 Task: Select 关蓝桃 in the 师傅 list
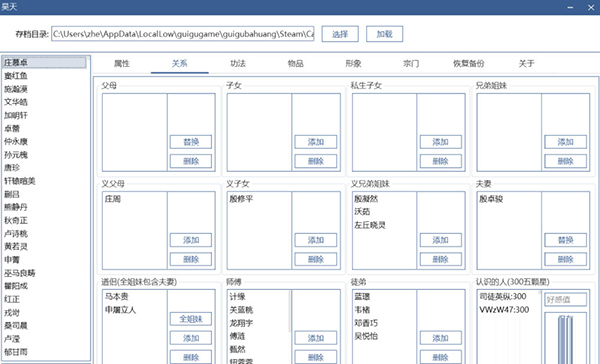click(241, 310)
